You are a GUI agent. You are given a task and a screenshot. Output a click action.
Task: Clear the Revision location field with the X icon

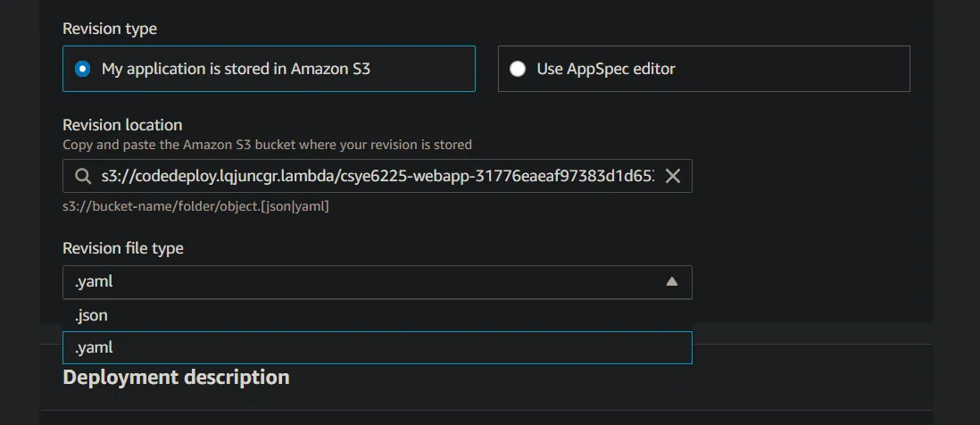673,177
